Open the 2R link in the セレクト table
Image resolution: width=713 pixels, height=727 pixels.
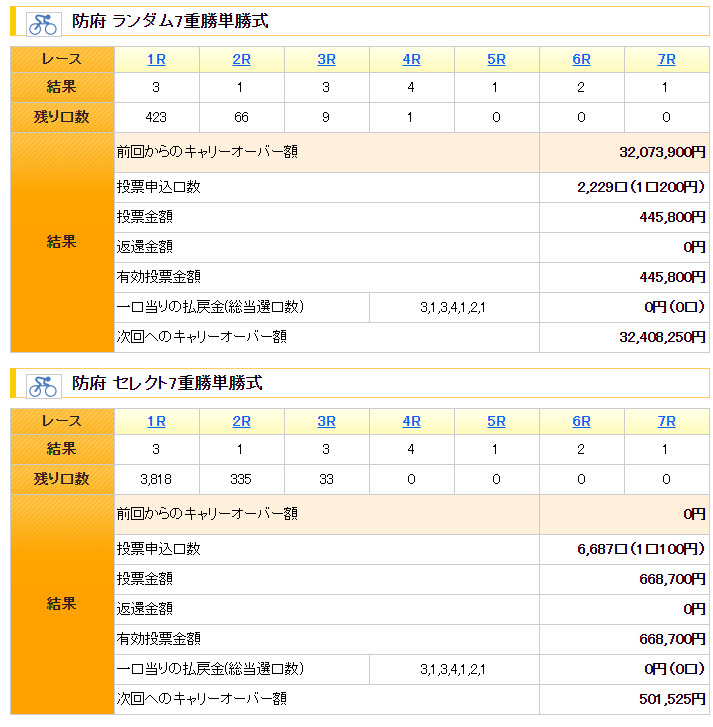point(241,421)
